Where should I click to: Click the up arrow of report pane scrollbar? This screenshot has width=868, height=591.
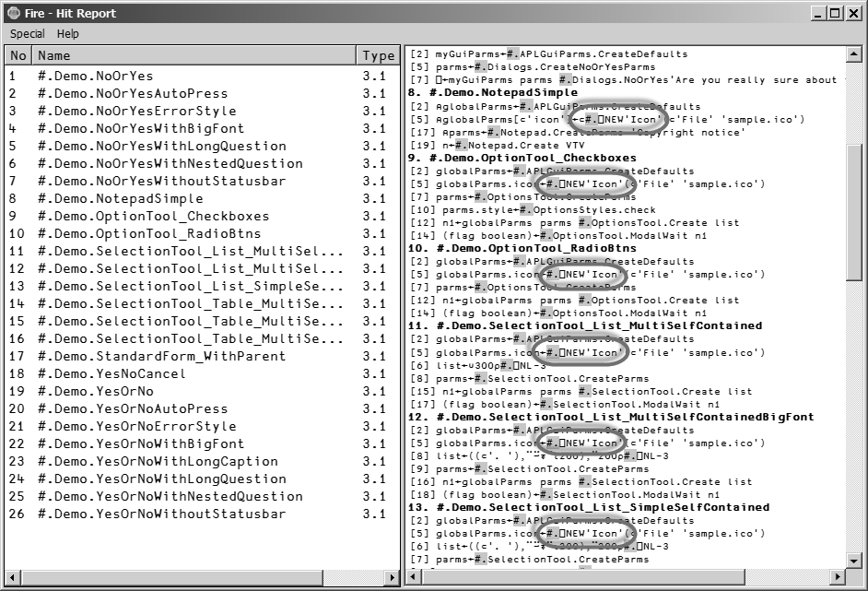click(853, 54)
